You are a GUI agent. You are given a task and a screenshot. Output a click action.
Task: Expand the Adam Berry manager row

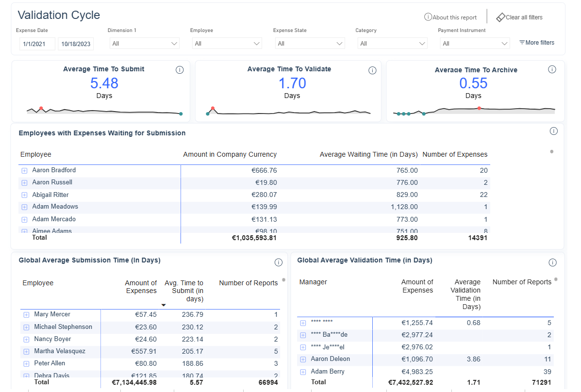(x=303, y=372)
